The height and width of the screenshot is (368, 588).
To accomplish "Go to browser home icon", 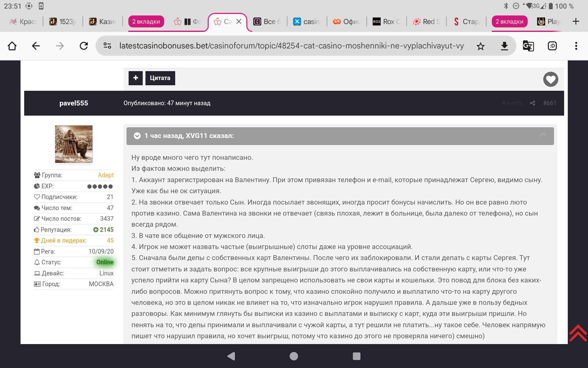I will tap(12, 46).
